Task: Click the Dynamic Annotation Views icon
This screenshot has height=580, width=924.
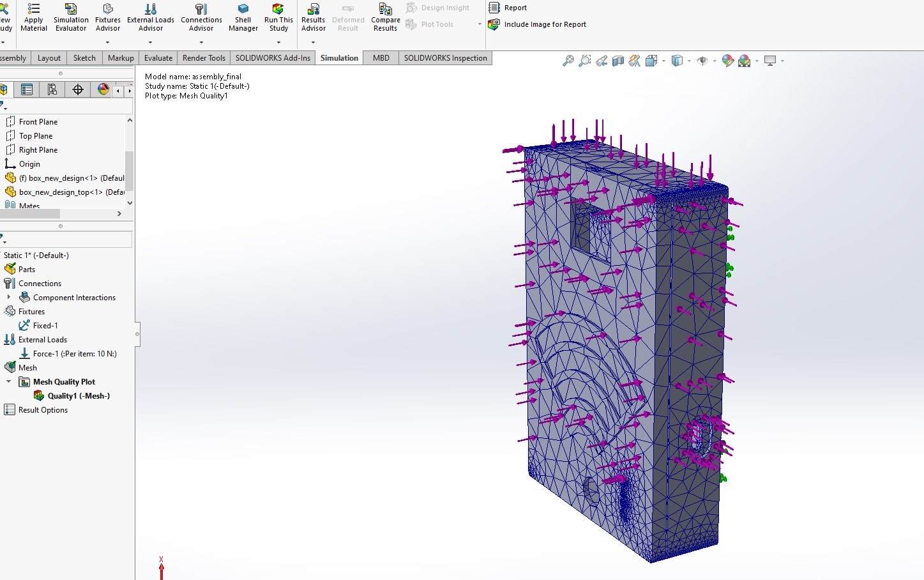Action: tap(635, 61)
